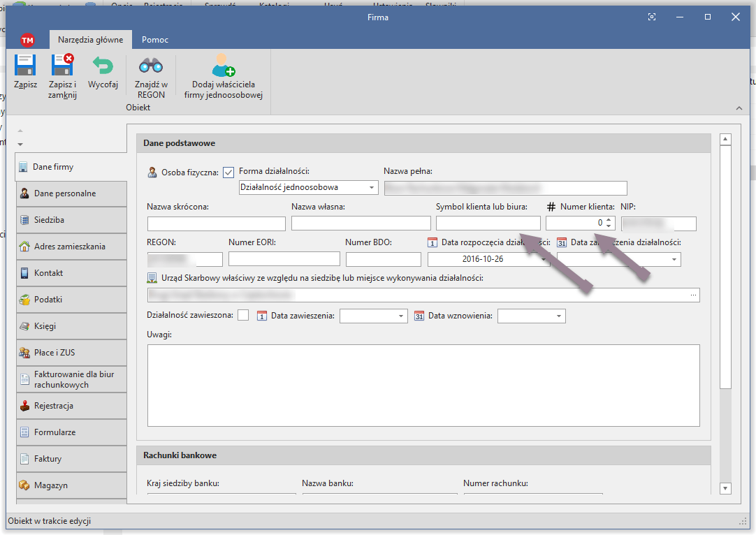Increase Numer klienta with up spinner

[609, 220]
